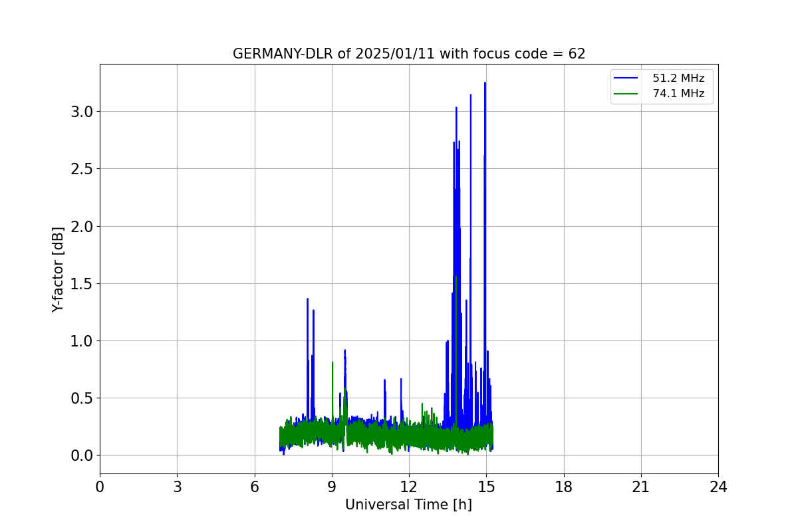Click y-axis tick label 0.0
798x532 pixels.
click(x=82, y=456)
